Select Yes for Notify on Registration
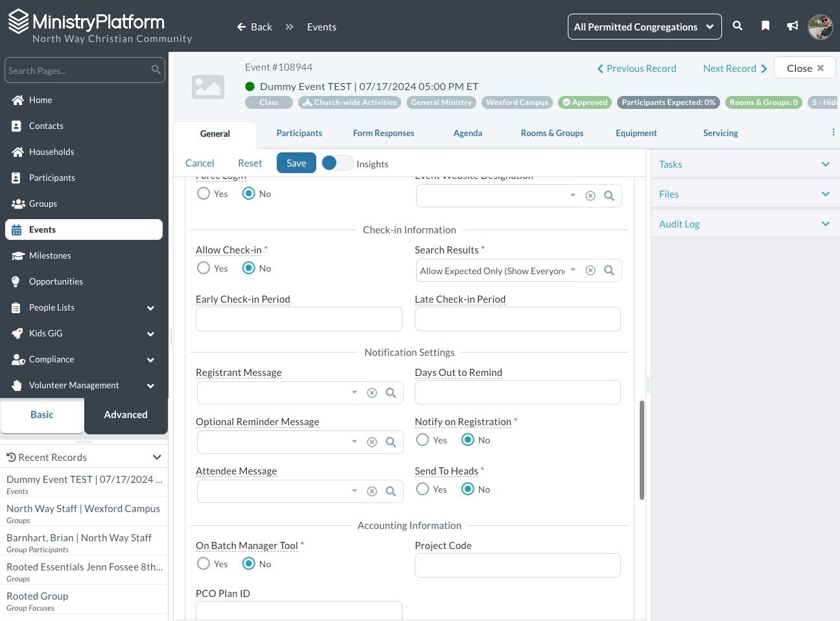Image resolution: width=840 pixels, height=621 pixels. (x=423, y=439)
